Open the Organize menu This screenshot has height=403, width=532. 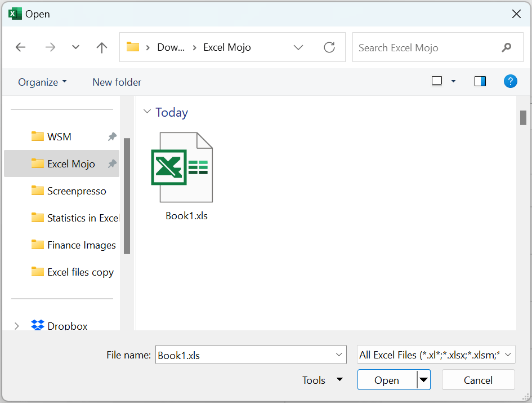(x=42, y=82)
